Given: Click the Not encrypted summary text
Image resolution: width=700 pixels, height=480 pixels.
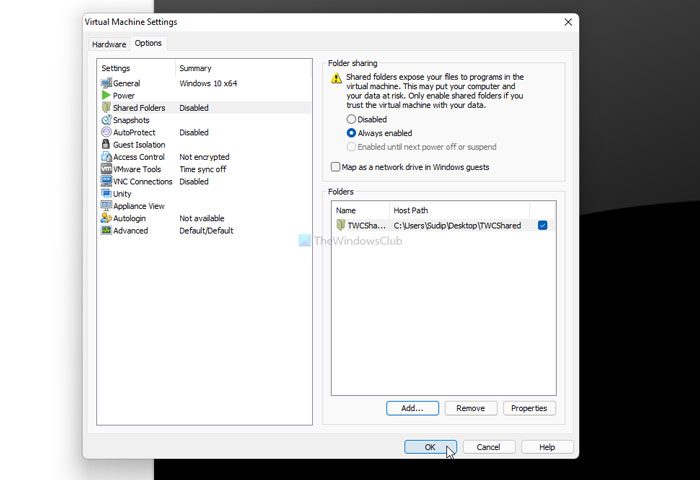Looking at the screenshot, I should (x=204, y=157).
